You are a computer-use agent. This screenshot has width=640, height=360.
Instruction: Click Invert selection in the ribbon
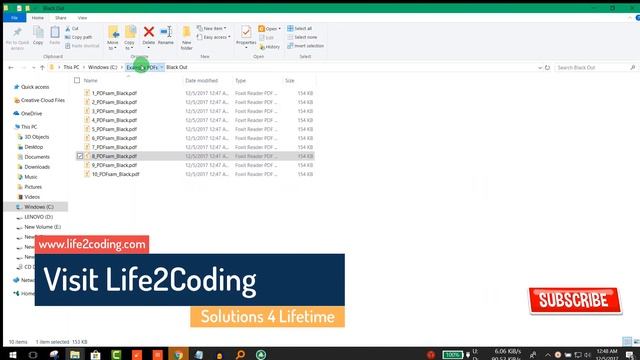coord(305,46)
